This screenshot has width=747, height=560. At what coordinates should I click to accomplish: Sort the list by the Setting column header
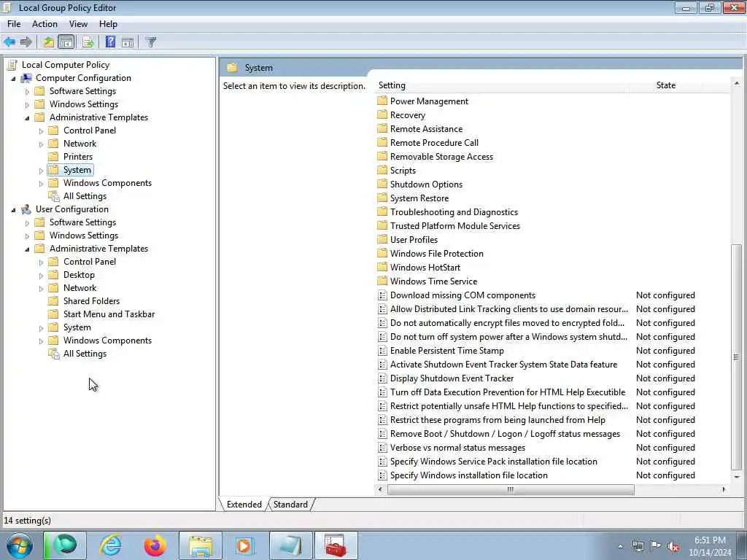coord(501,85)
